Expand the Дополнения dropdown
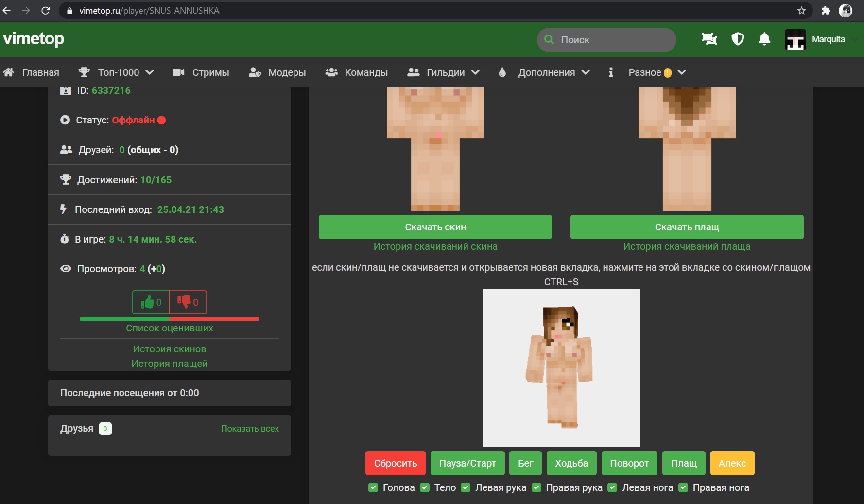The image size is (864, 504). click(x=554, y=72)
